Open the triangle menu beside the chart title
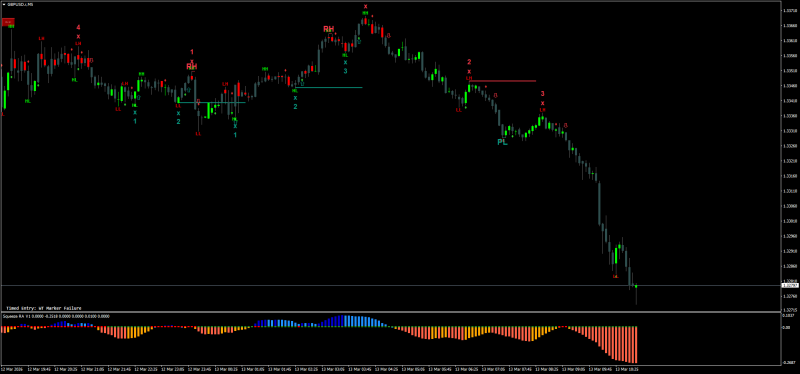 pos(5,4)
